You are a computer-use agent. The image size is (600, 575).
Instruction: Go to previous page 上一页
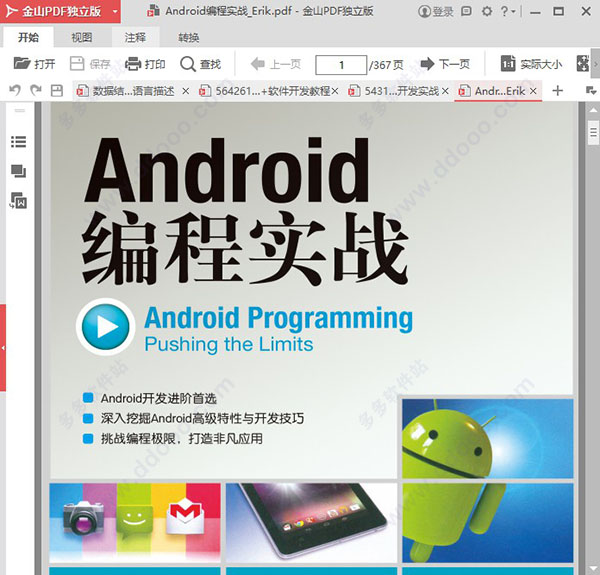click(x=276, y=64)
